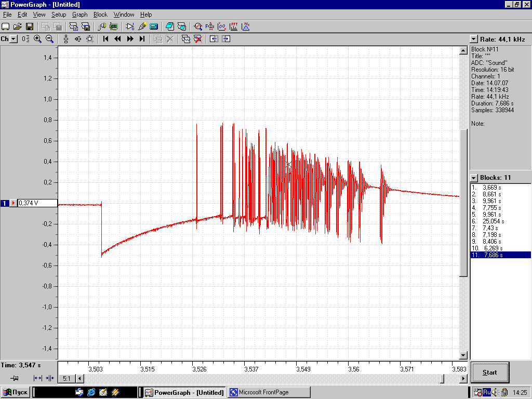Open the File menu
The image size is (532, 399).
click(7, 15)
